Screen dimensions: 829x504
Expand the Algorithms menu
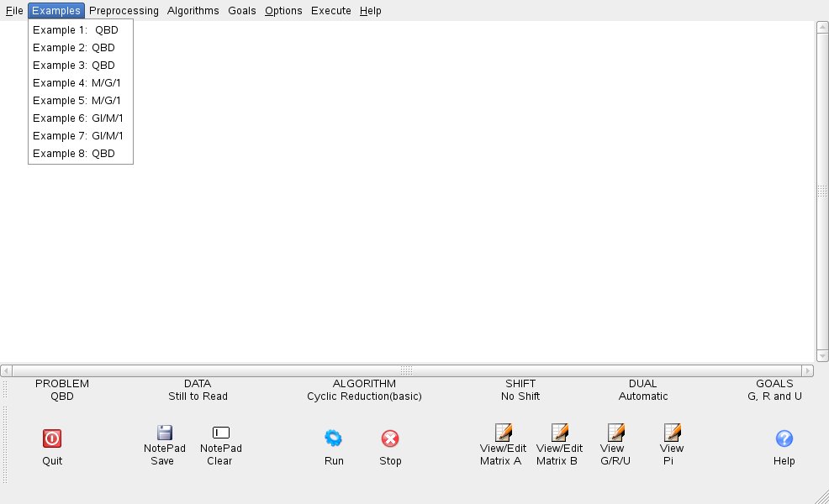pos(193,11)
